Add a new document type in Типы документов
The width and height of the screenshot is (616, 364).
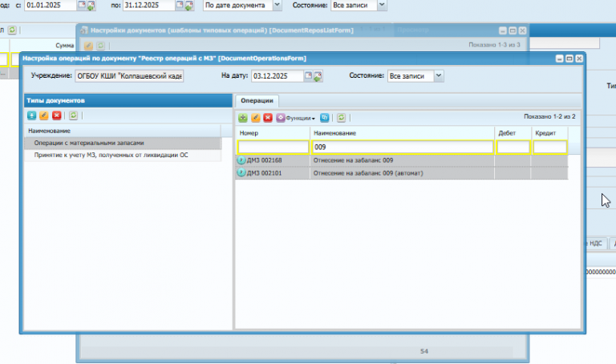(x=32, y=115)
